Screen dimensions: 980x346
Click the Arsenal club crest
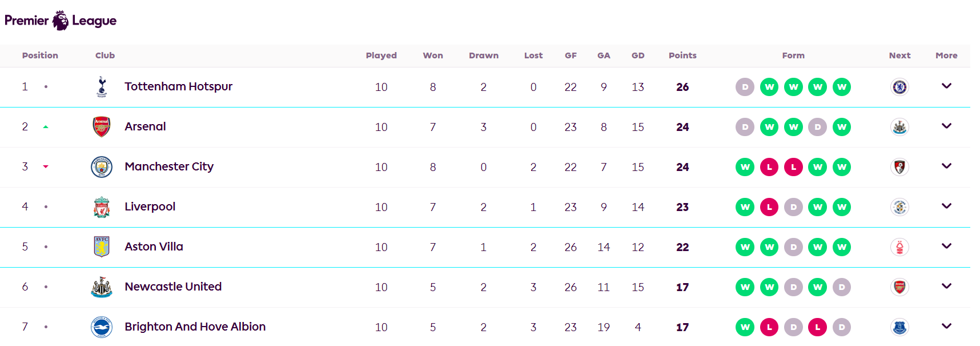[102, 127]
